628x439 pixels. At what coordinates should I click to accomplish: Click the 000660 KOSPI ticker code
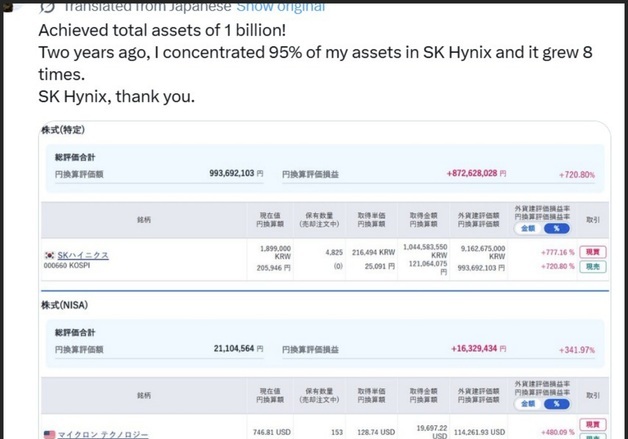pos(67,265)
